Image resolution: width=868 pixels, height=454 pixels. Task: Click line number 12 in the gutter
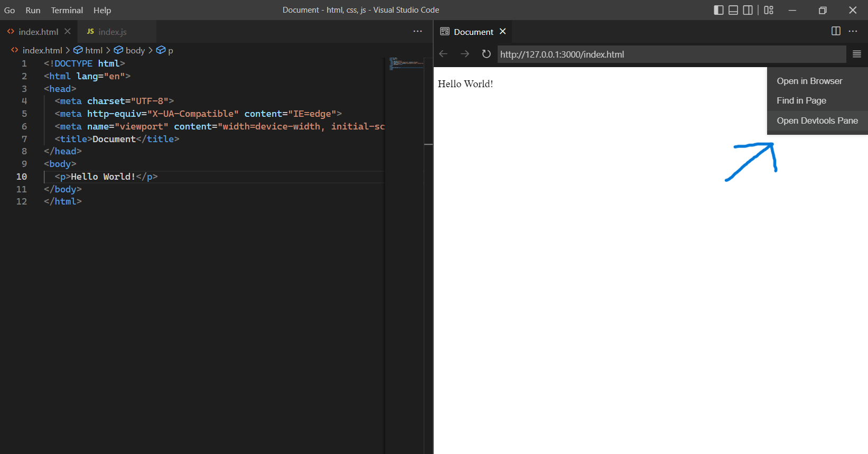click(x=22, y=201)
